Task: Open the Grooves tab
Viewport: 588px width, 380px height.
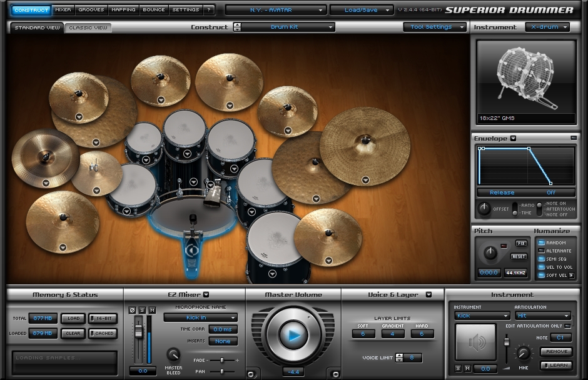Action: click(x=91, y=10)
